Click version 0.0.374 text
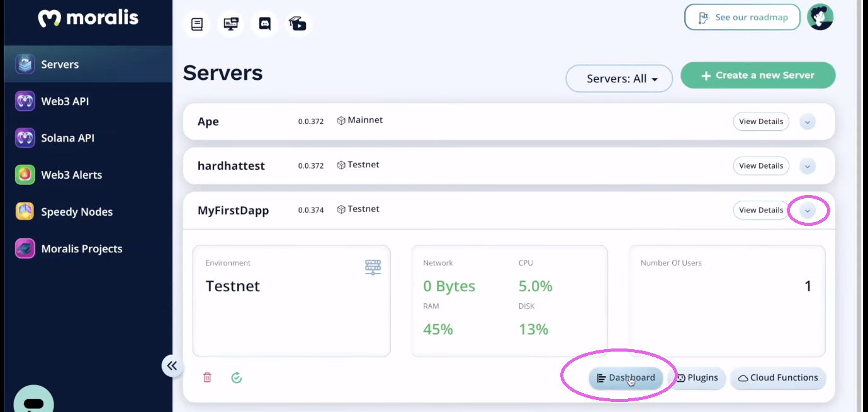The height and width of the screenshot is (412, 868). [x=311, y=210]
